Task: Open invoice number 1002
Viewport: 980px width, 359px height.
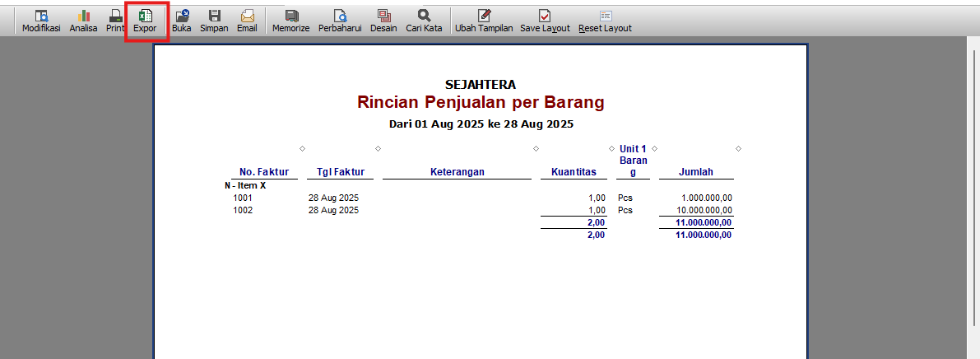Action: 243,210
